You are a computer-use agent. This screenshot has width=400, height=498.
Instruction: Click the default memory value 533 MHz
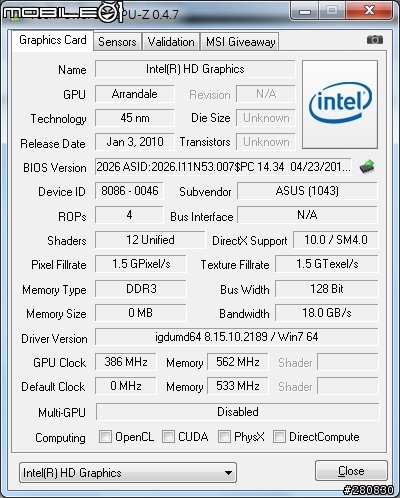point(237,386)
